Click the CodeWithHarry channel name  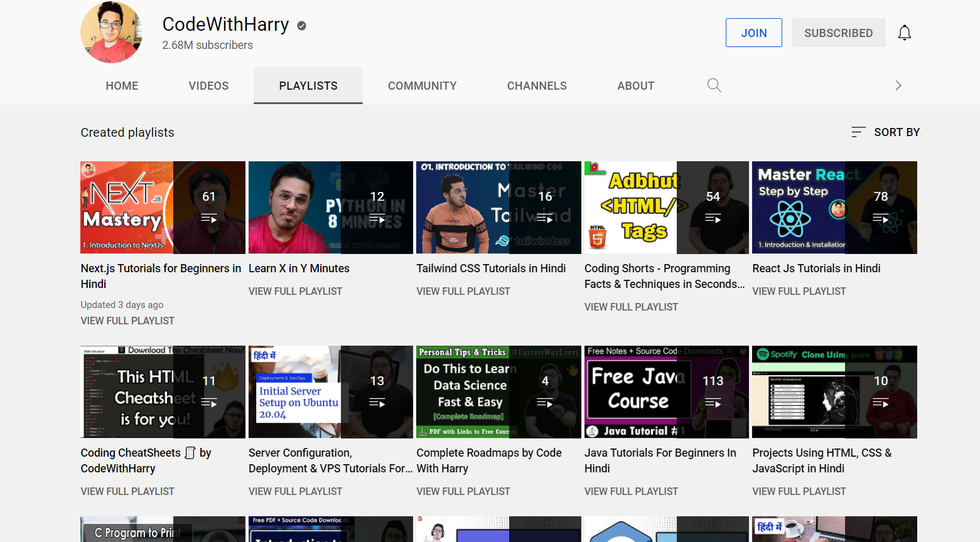click(x=225, y=24)
